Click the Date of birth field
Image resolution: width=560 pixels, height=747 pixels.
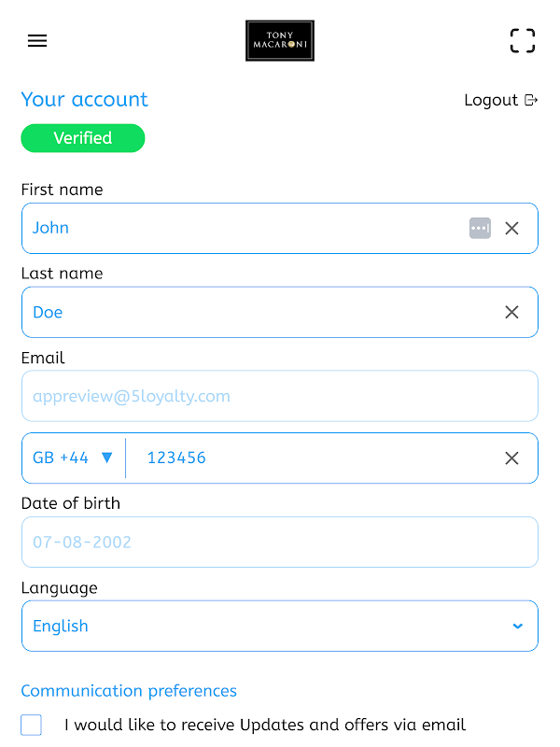[x=280, y=542]
